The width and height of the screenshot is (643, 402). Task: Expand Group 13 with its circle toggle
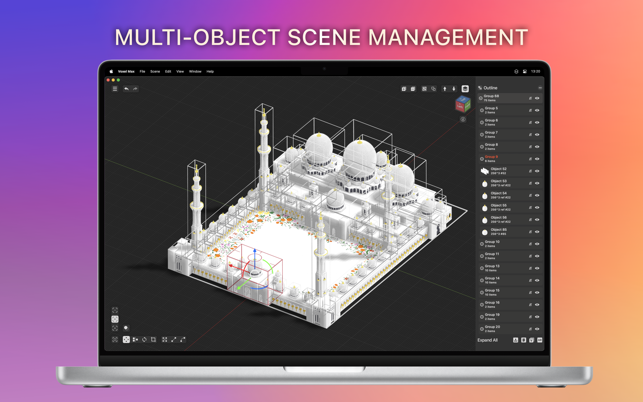(482, 268)
